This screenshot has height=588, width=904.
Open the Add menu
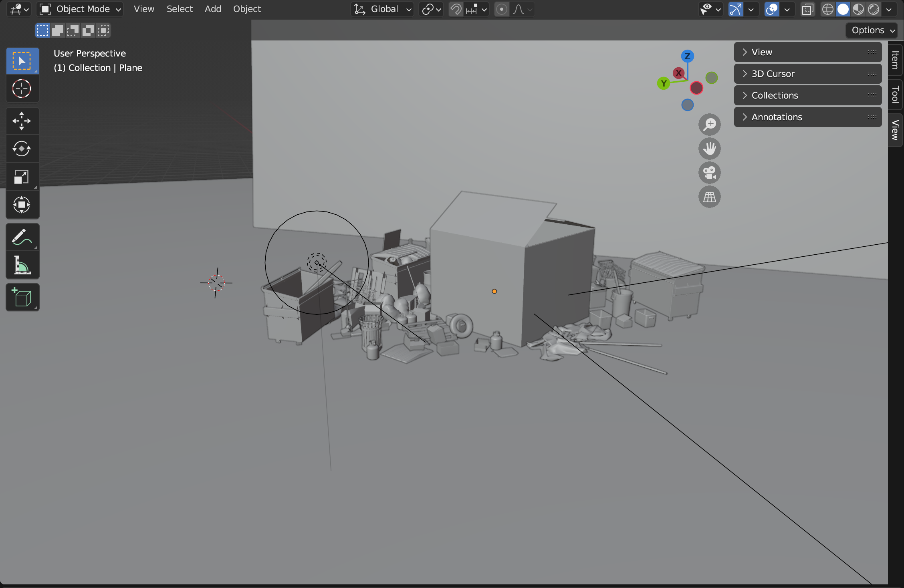coord(213,9)
